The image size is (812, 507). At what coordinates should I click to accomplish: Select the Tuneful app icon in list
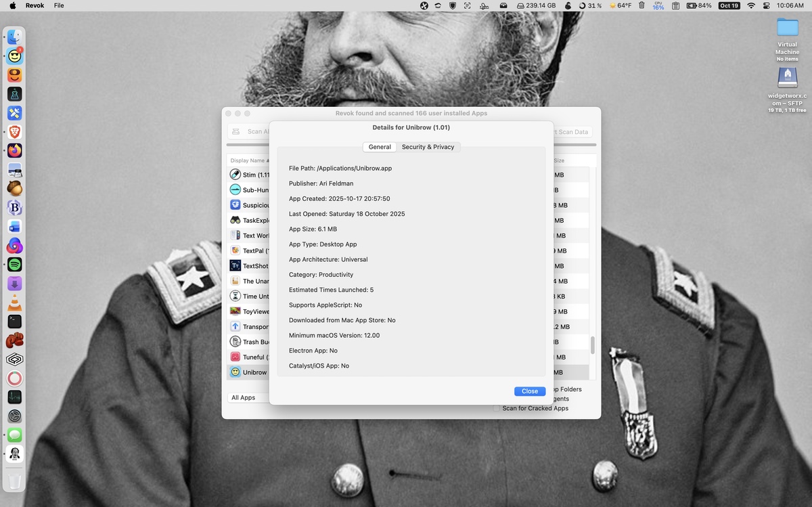pyautogui.click(x=235, y=357)
